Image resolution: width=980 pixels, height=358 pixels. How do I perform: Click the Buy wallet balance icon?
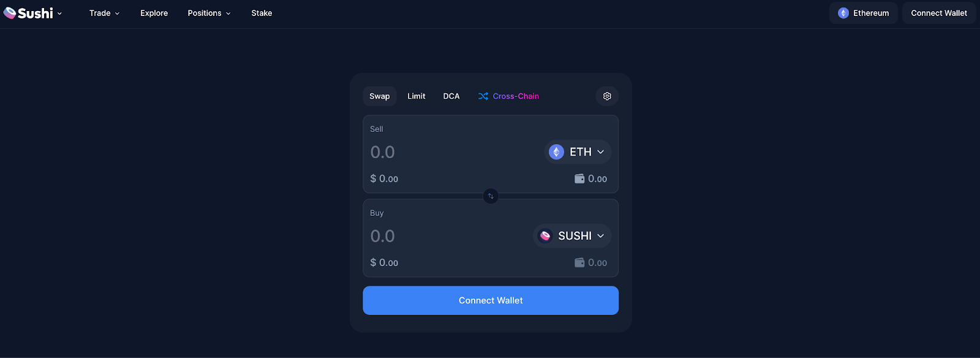[579, 263]
